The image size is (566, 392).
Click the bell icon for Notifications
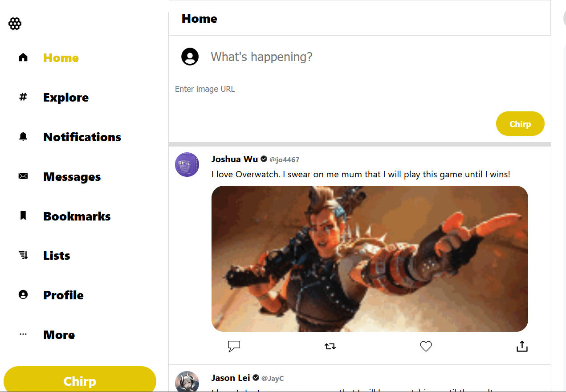[23, 136]
